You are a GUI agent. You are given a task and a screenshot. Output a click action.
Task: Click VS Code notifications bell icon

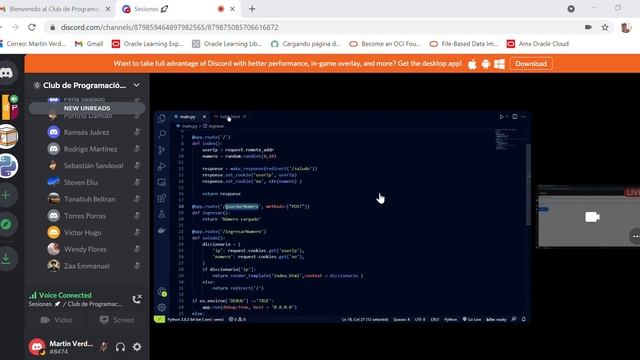[x=523, y=320]
